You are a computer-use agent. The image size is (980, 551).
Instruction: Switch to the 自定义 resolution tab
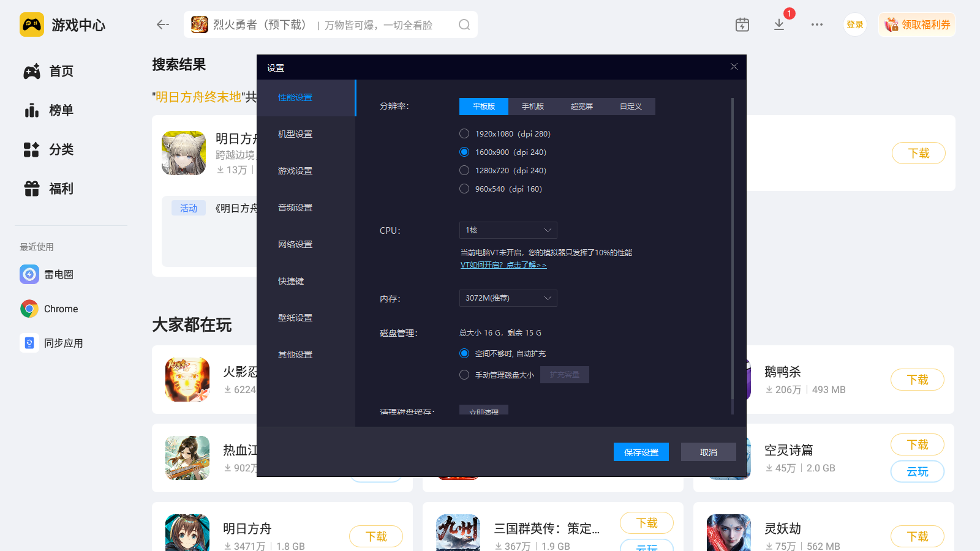(x=631, y=107)
